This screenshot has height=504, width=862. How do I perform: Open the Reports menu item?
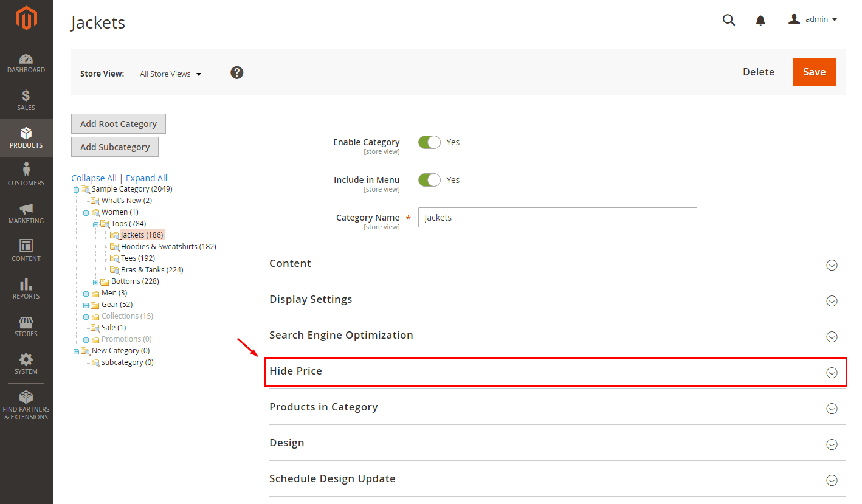tap(26, 289)
